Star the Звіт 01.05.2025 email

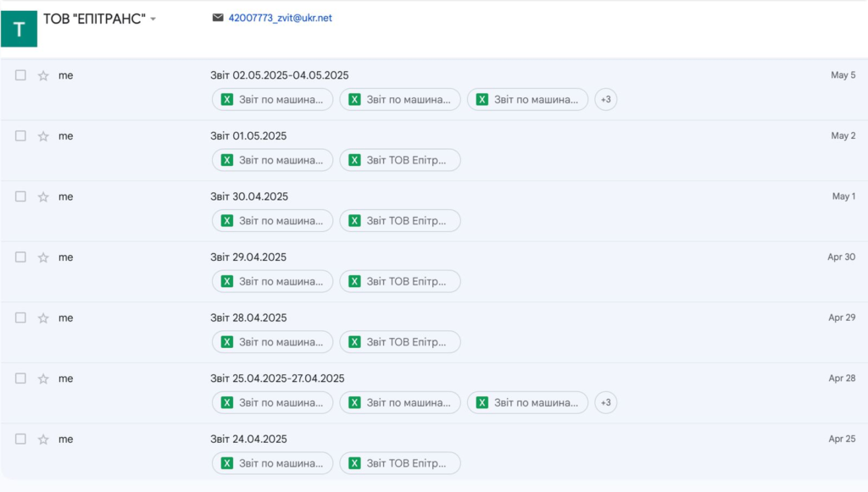coord(43,136)
